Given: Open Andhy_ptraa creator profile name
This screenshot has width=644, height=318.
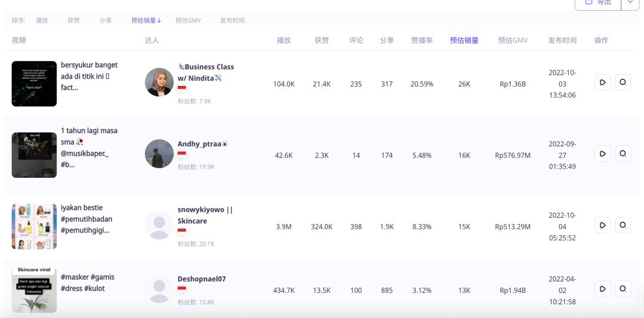Looking at the screenshot, I should [x=199, y=144].
